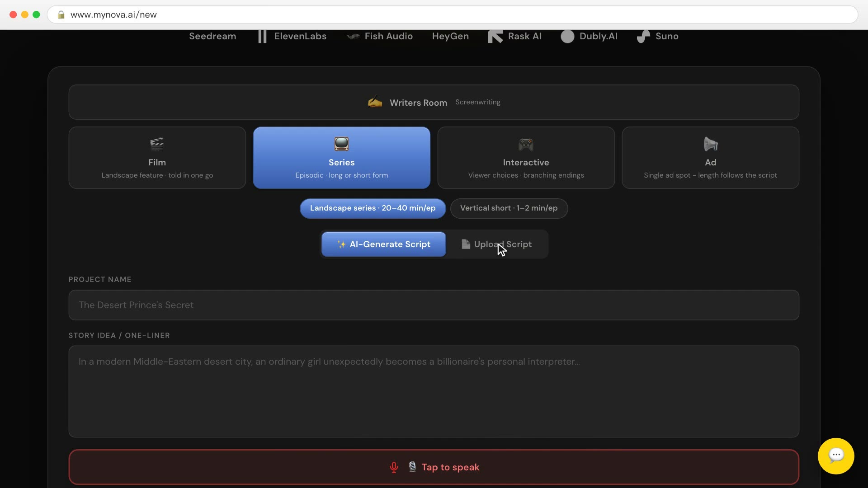Click the Screenwriting subtitle text

click(478, 102)
